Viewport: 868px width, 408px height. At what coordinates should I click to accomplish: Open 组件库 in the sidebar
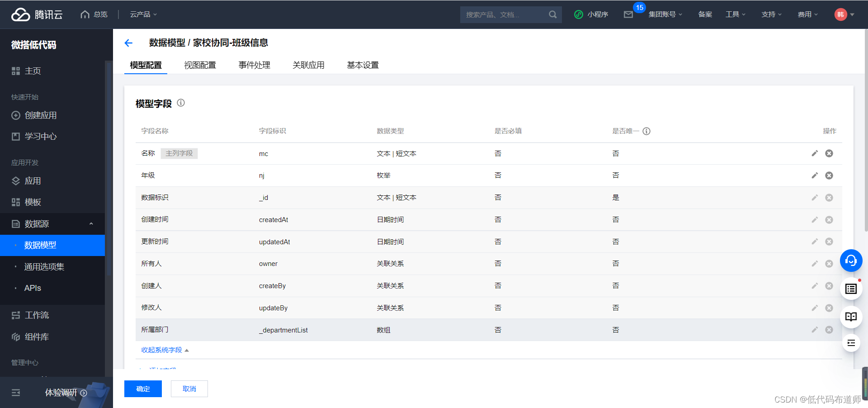pyautogui.click(x=52, y=337)
